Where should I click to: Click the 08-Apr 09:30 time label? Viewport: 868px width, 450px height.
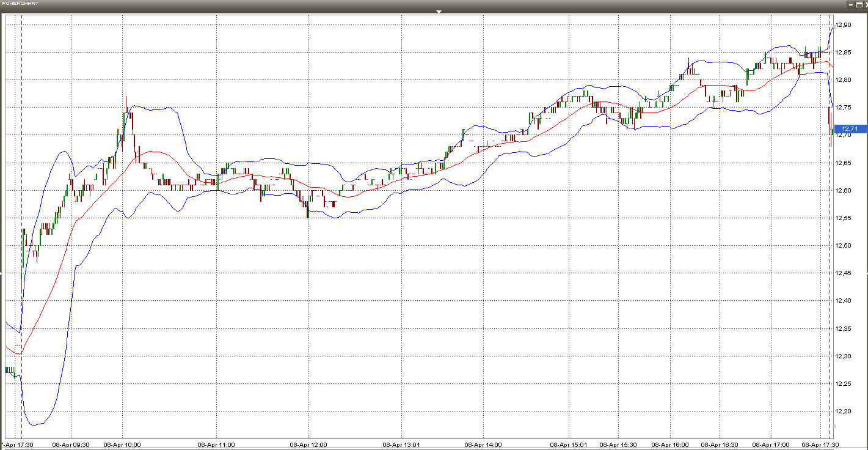[x=71, y=445]
